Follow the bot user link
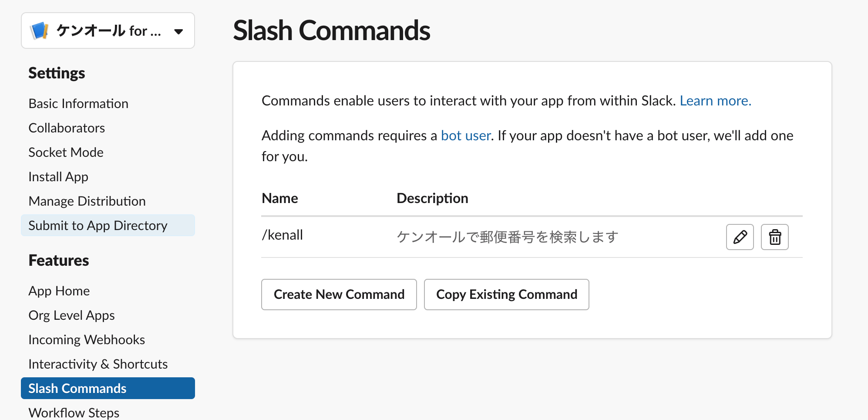This screenshot has width=868, height=420. coord(465,135)
